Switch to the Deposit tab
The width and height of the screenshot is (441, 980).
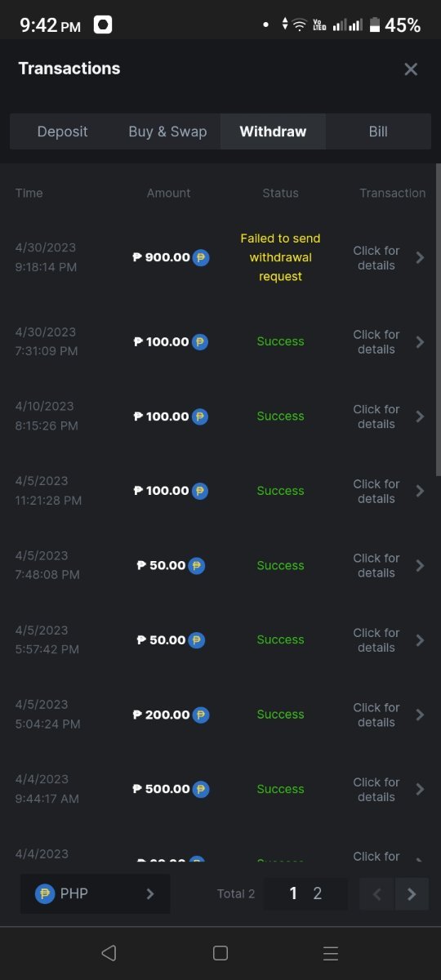point(62,131)
